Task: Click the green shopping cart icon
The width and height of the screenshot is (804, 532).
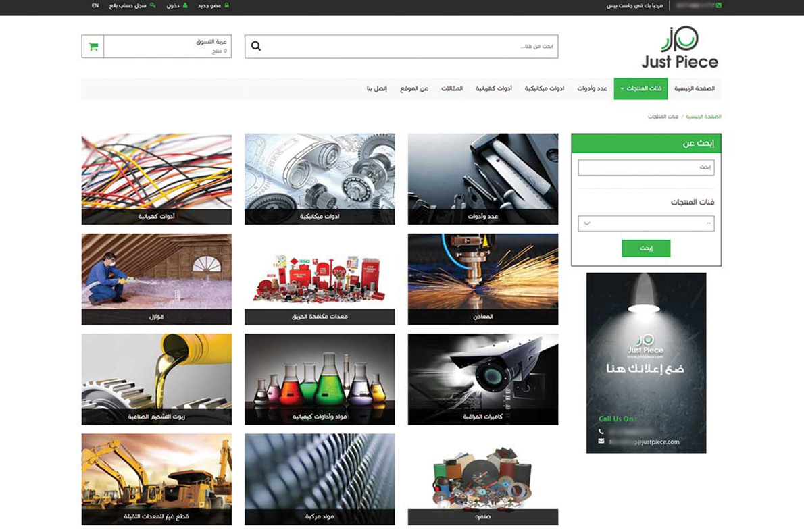Action: click(x=93, y=47)
